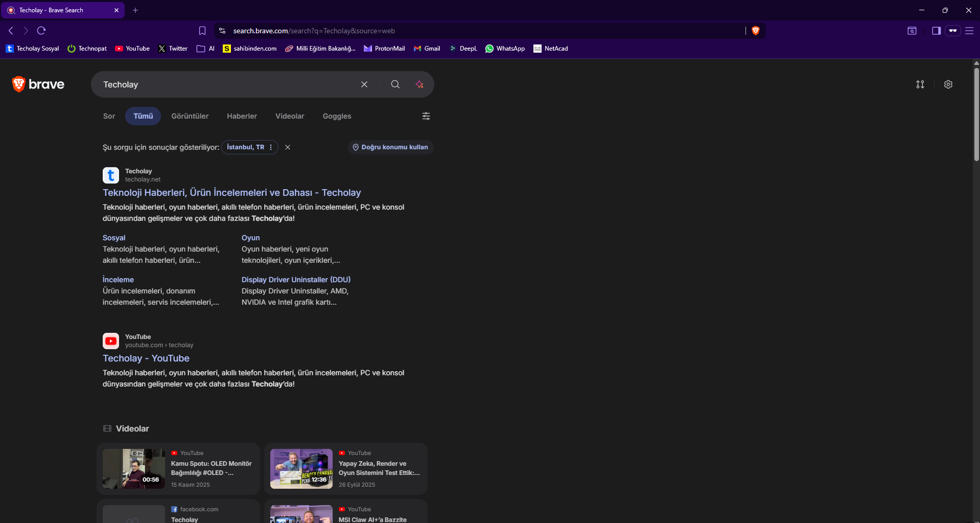This screenshot has height=523, width=980.
Task: Close the Techolay - Brave Search tab
Action: [x=116, y=10]
